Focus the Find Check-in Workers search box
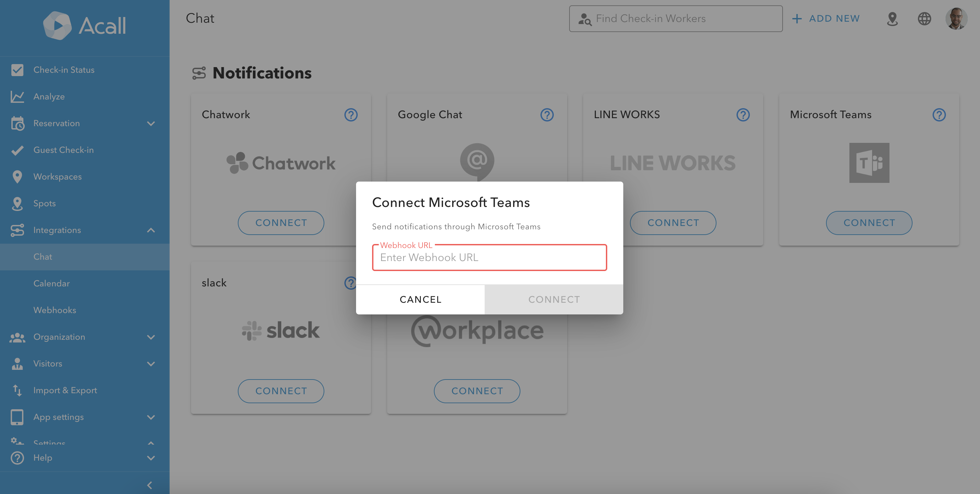 676,19
